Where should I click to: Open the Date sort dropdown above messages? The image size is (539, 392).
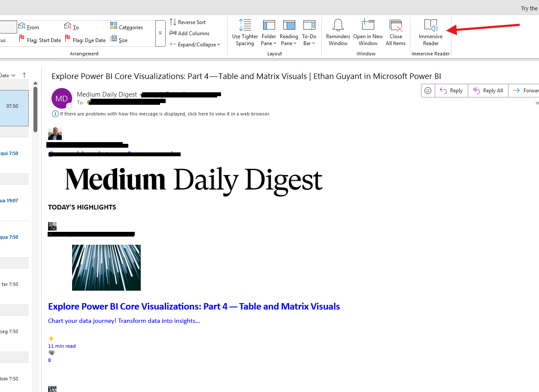(9, 75)
